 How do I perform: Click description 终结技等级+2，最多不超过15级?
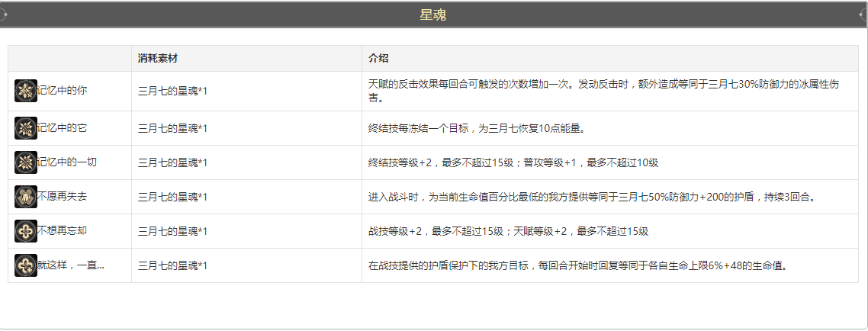[x=513, y=162]
